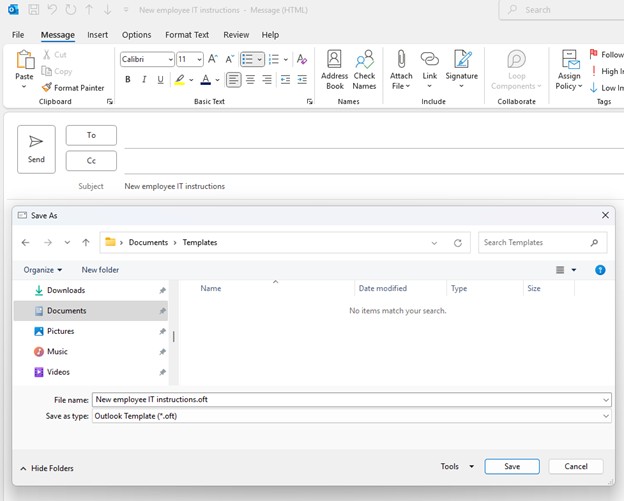Expand the Save as type dropdown
The image size is (624, 501).
click(606, 416)
